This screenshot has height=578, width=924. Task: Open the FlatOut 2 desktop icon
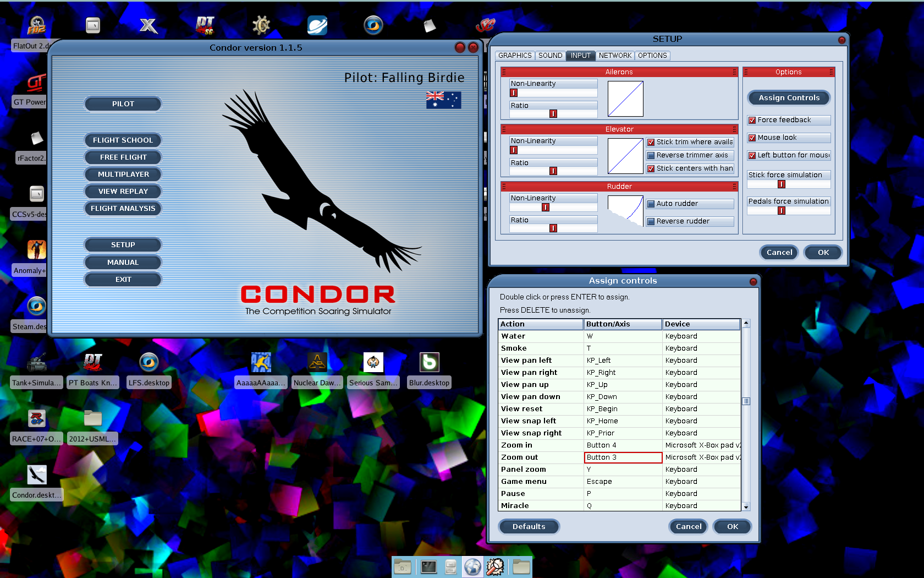[36, 25]
